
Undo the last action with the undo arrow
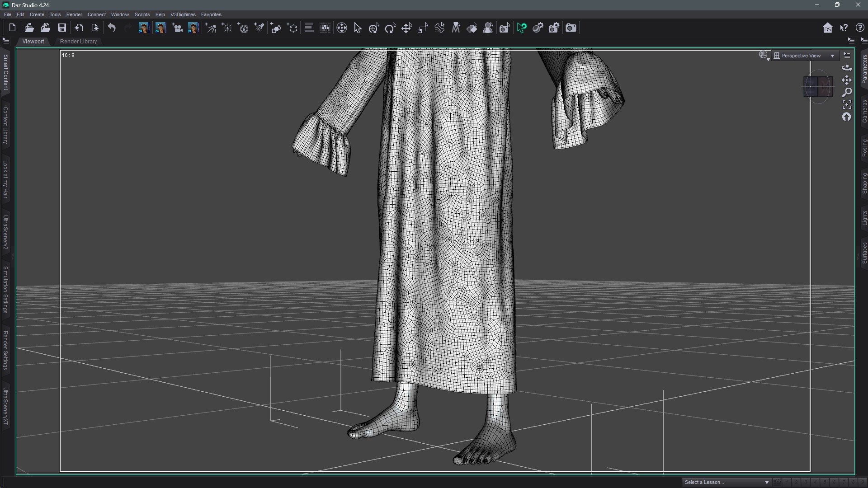pyautogui.click(x=112, y=28)
